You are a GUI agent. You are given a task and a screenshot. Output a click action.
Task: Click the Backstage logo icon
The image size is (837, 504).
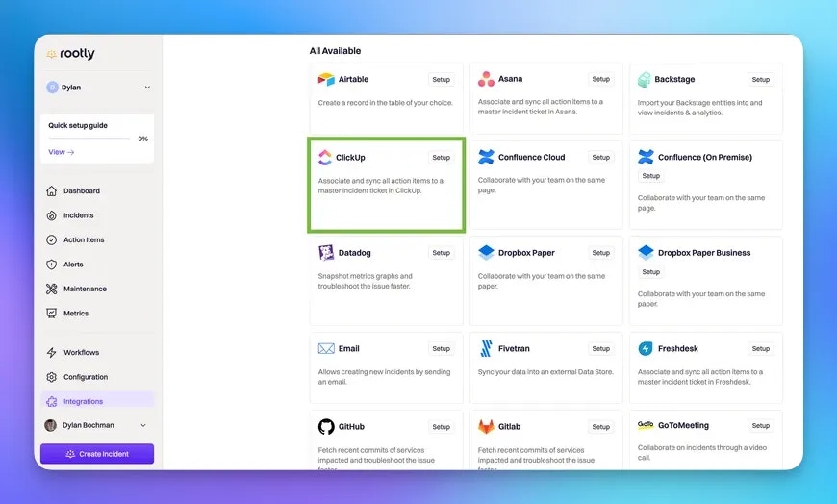[x=645, y=80]
